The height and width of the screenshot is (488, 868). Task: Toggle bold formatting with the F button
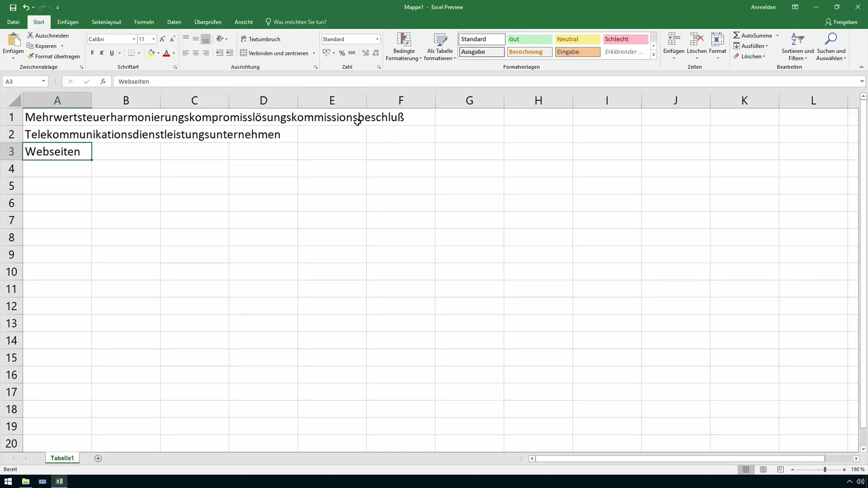pos(92,53)
